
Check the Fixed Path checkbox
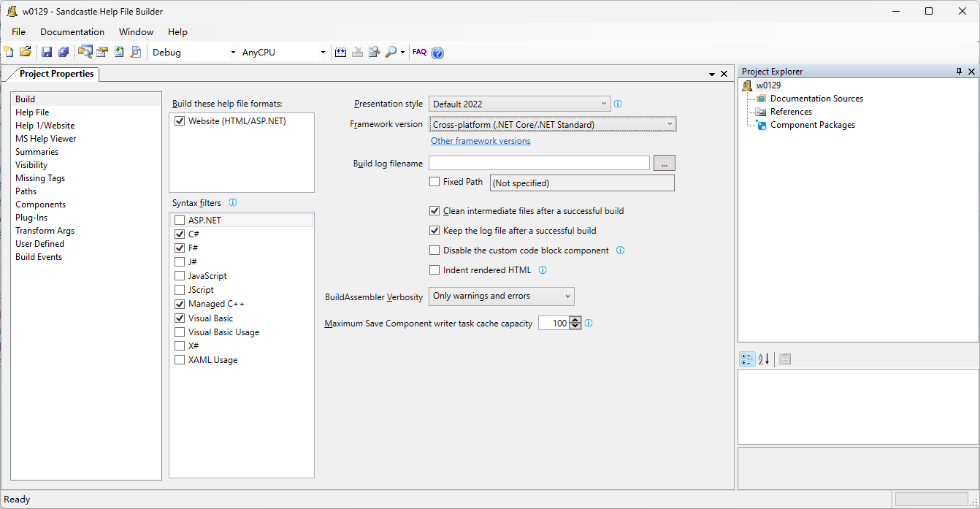(x=435, y=182)
